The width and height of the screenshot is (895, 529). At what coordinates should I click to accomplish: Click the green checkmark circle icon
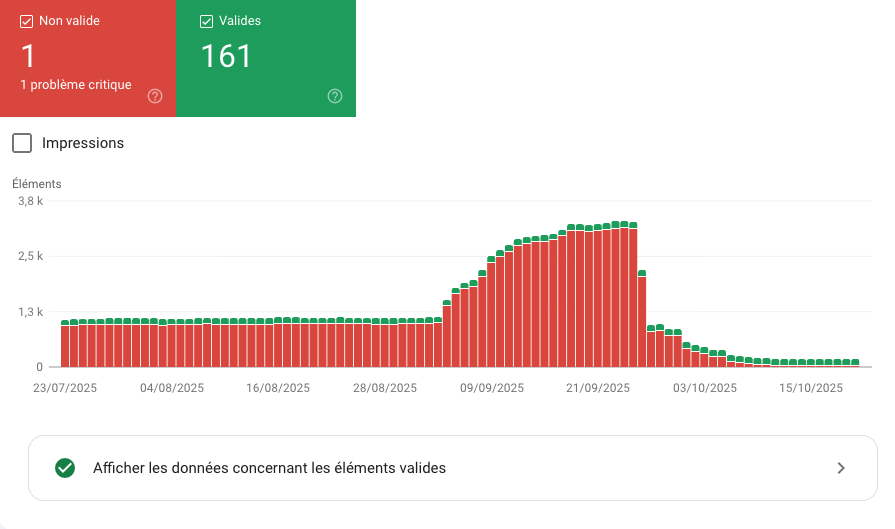tap(65, 468)
